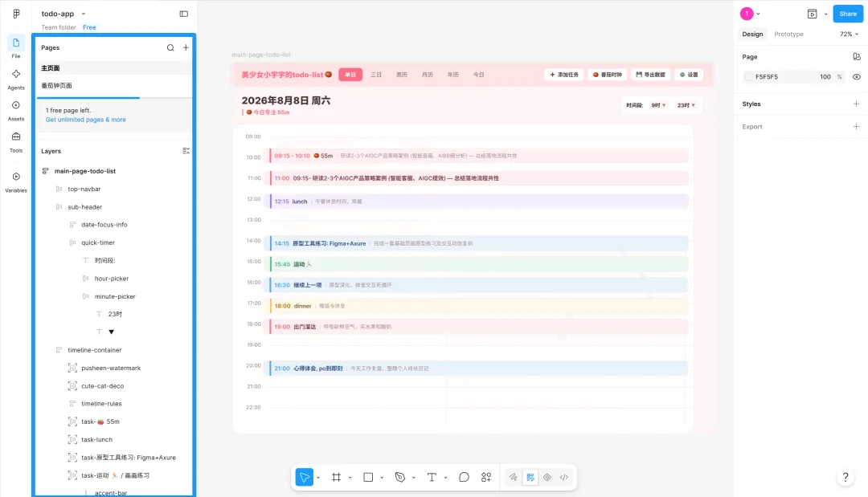
Task: Select the Move tool
Action: coord(305,477)
